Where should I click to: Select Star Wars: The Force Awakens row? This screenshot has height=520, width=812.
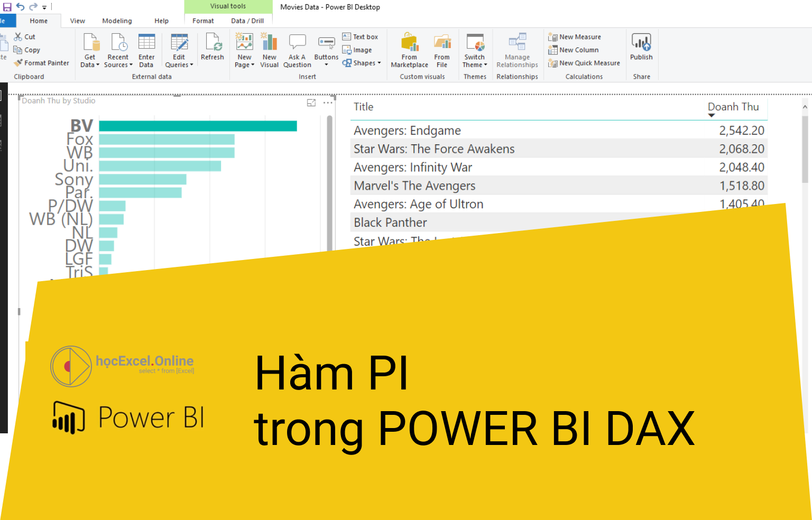coord(559,148)
